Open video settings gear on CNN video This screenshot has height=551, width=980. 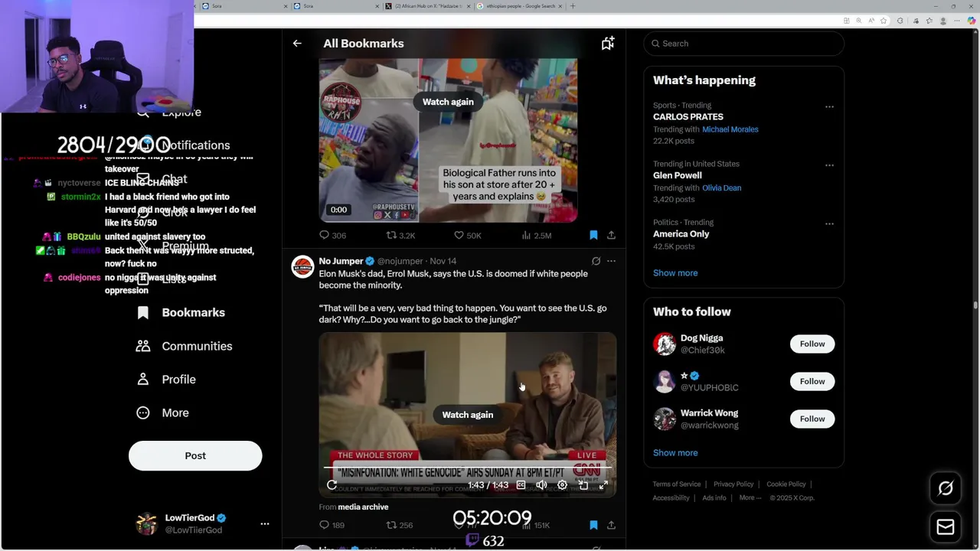[x=562, y=485]
